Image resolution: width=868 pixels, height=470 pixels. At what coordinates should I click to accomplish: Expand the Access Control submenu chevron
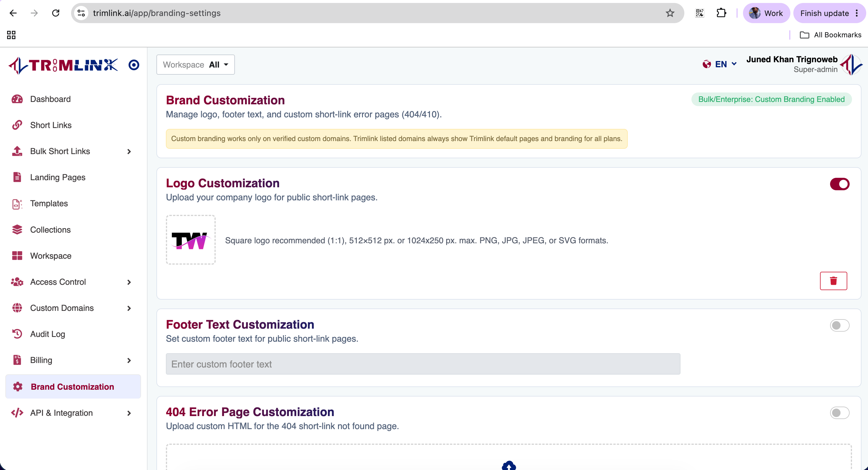[129, 282]
